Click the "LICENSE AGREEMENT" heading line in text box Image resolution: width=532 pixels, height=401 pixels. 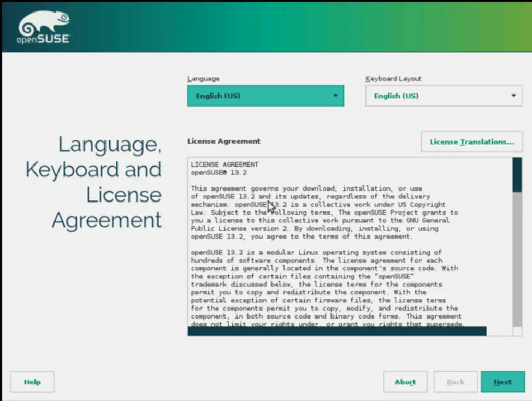(x=224, y=164)
